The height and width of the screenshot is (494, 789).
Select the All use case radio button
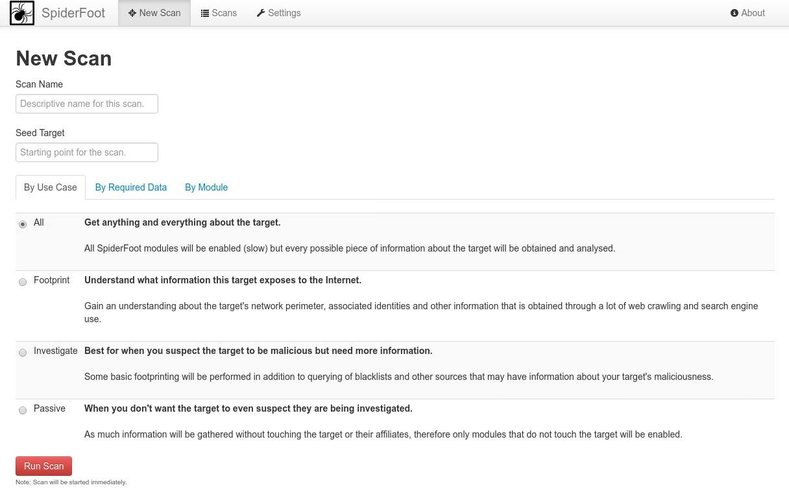[23, 224]
